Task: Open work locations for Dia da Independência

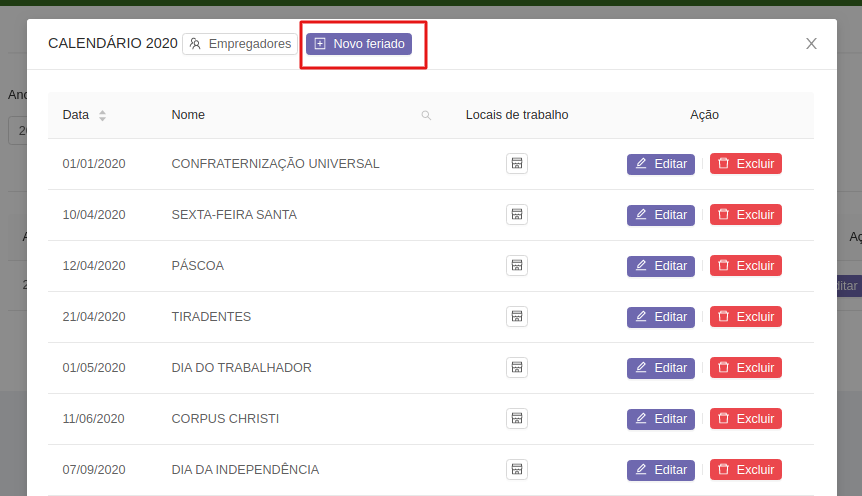Action: coord(516,470)
